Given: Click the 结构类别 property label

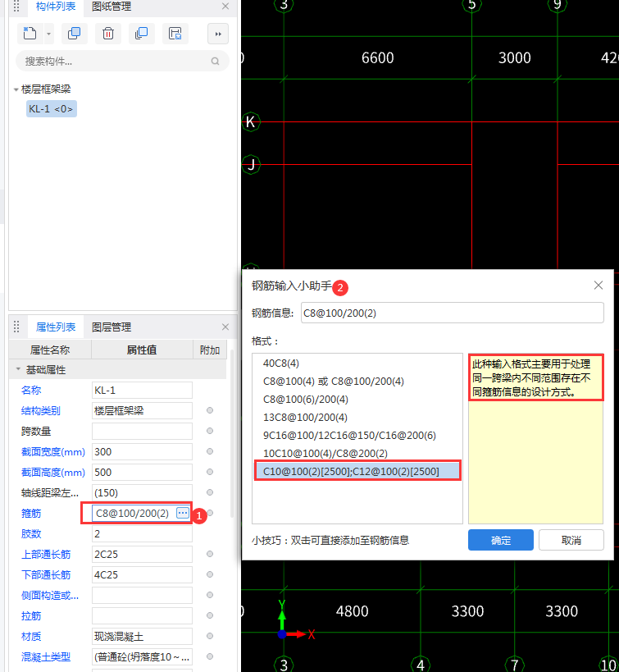Looking at the screenshot, I should click(x=41, y=411).
